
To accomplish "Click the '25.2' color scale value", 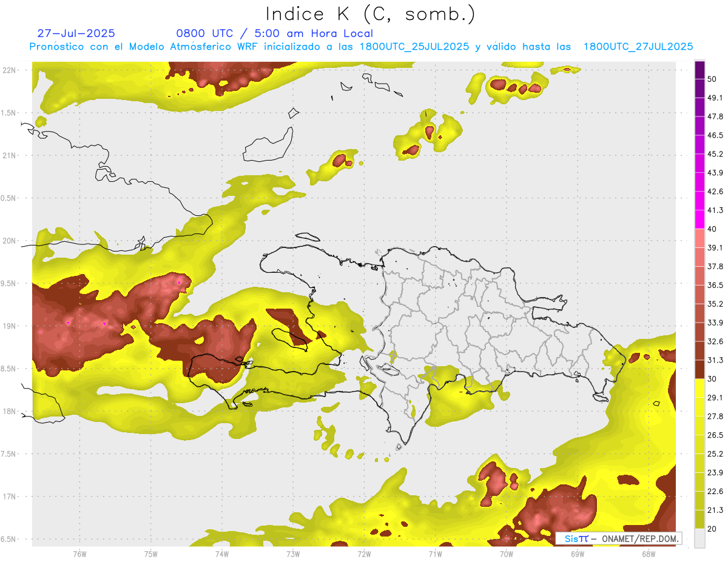I will (715, 453).
